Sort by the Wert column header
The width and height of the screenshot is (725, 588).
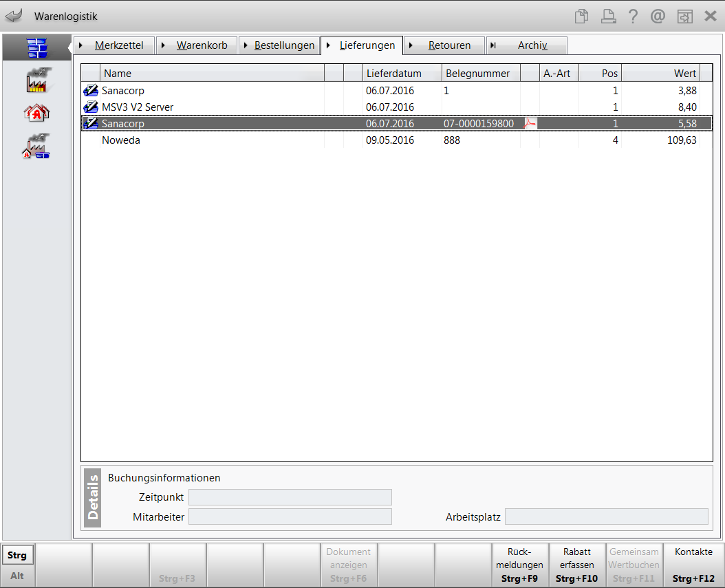click(661, 73)
